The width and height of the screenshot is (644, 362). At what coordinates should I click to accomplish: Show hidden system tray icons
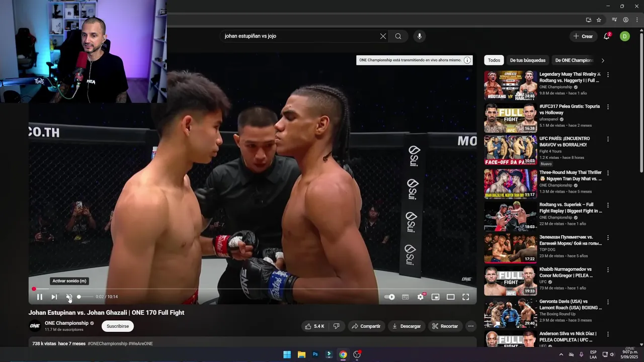(561, 354)
